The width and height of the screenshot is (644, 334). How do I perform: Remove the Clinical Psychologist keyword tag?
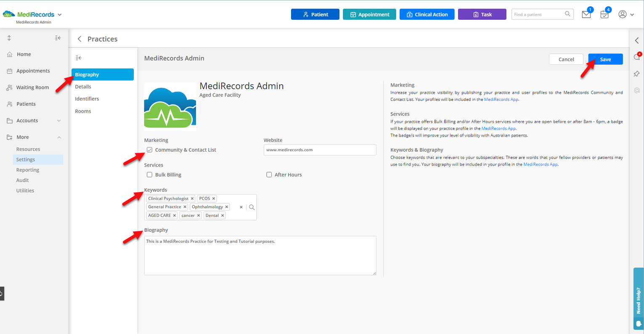point(192,199)
